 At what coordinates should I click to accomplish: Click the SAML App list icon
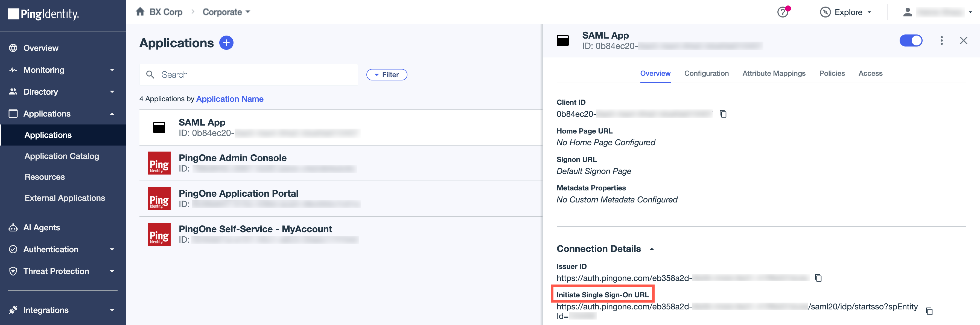pos(159,127)
